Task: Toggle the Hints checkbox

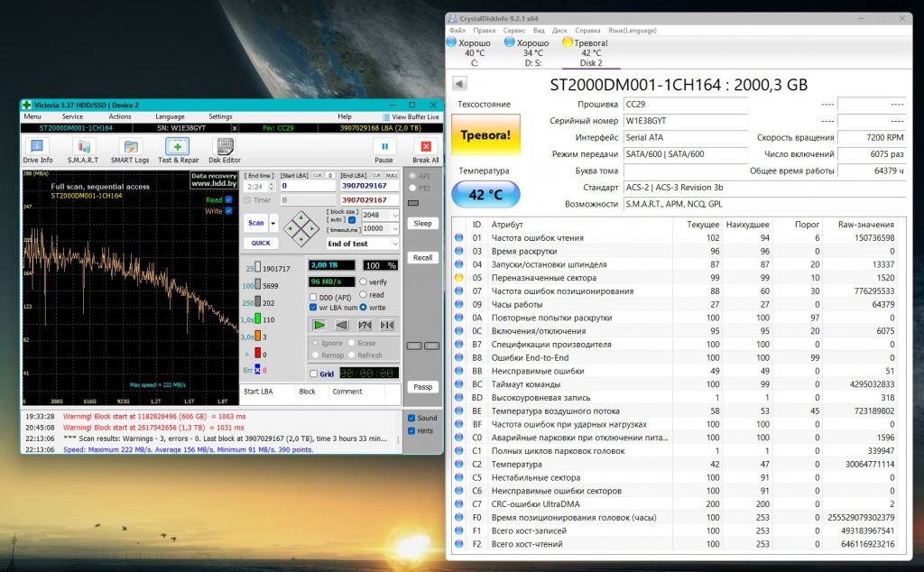Action: pyautogui.click(x=411, y=430)
